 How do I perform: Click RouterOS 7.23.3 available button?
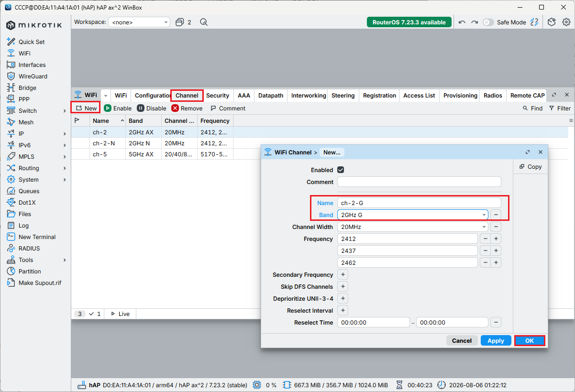pyautogui.click(x=409, y=22)
